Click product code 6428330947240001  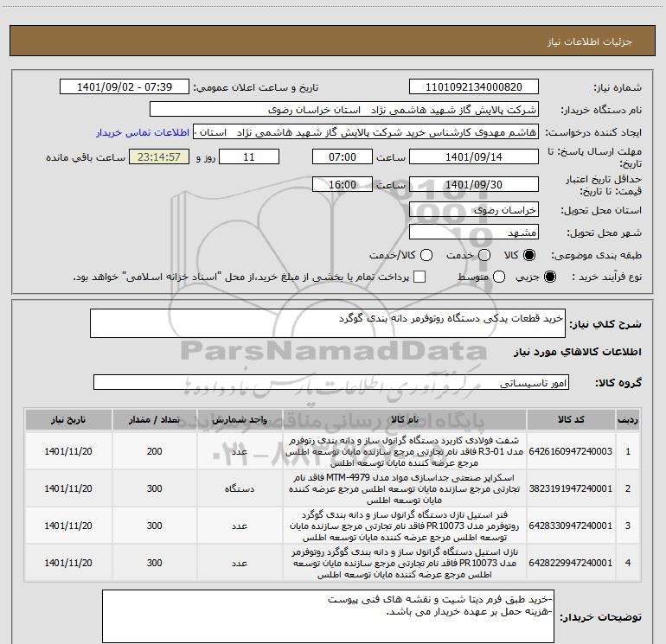click(571, 526)
